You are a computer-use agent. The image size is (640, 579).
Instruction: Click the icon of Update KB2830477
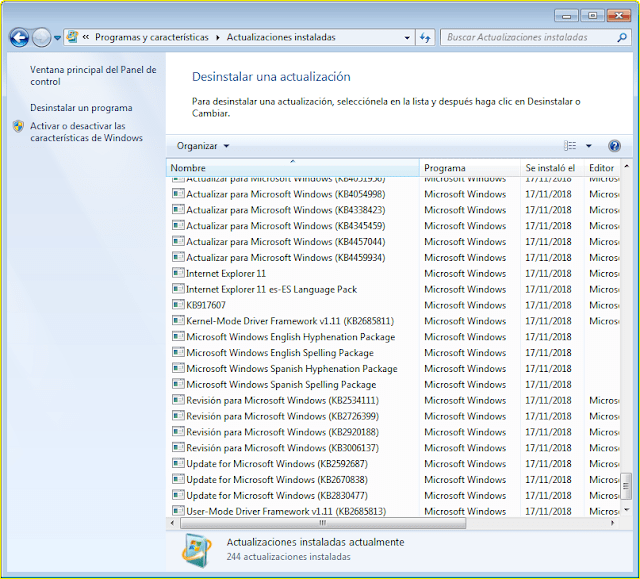coord(178,496)
